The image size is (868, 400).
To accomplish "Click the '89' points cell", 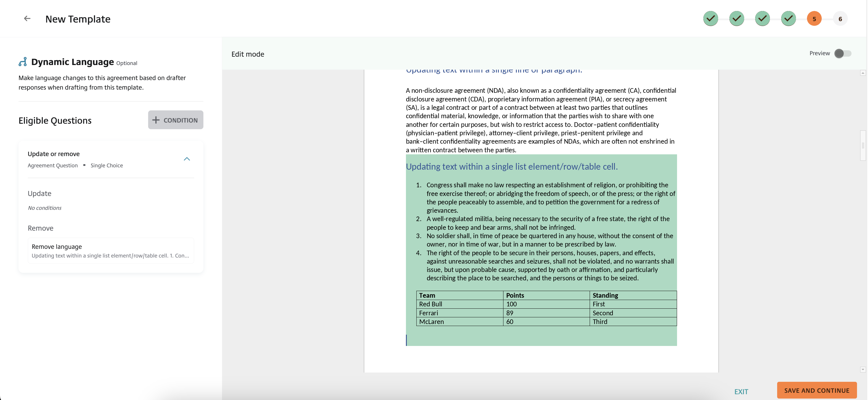I will (x=546, y=313).
